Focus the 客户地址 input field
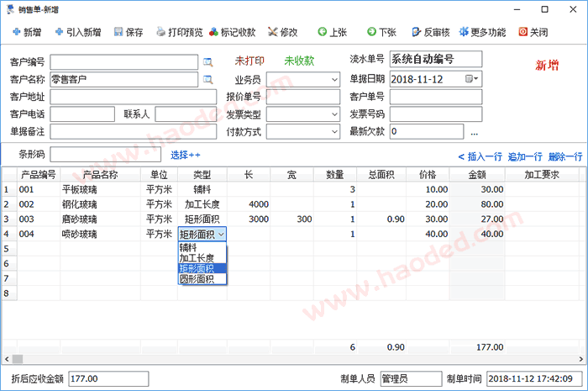Viewport: 588px width, 391px height. (133, 97)
